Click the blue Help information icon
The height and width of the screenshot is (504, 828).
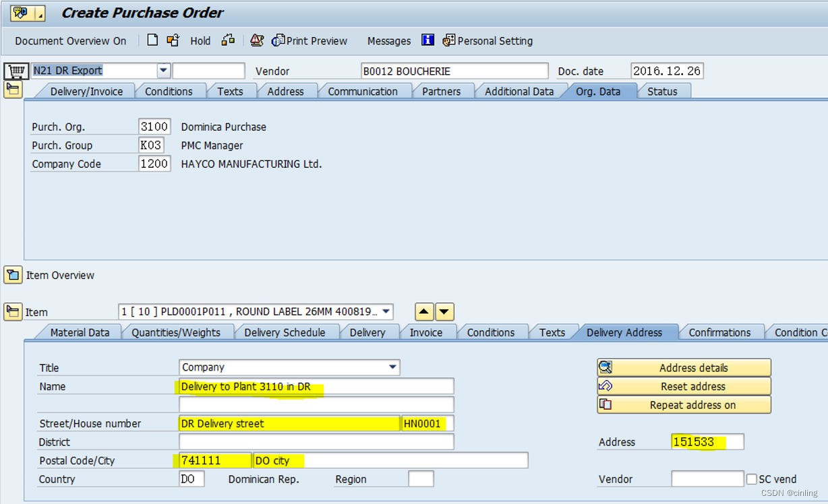427,40
